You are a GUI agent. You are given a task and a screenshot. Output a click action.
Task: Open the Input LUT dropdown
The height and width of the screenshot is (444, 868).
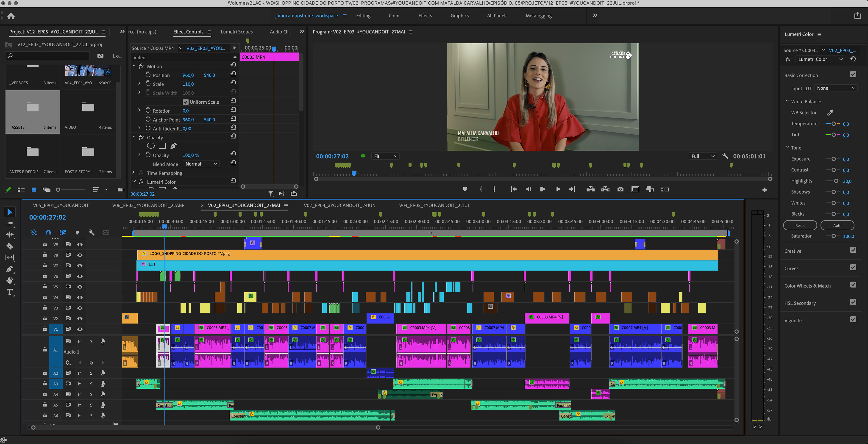836,88
